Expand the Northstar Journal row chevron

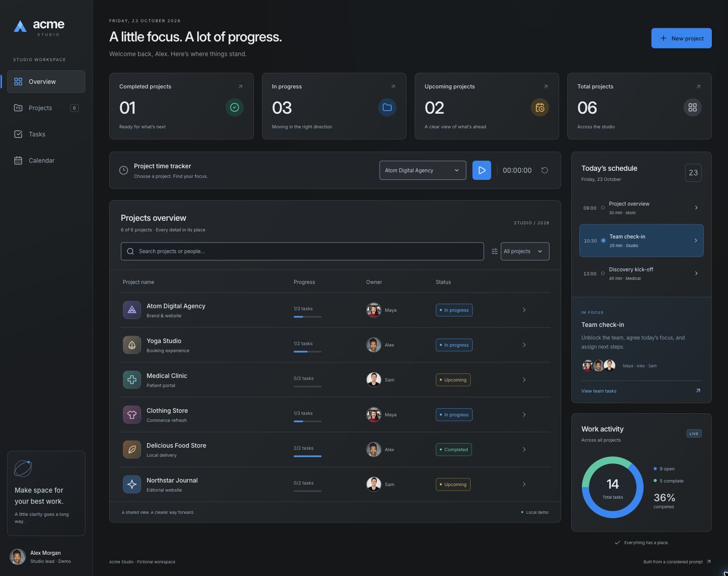point(524,484)
